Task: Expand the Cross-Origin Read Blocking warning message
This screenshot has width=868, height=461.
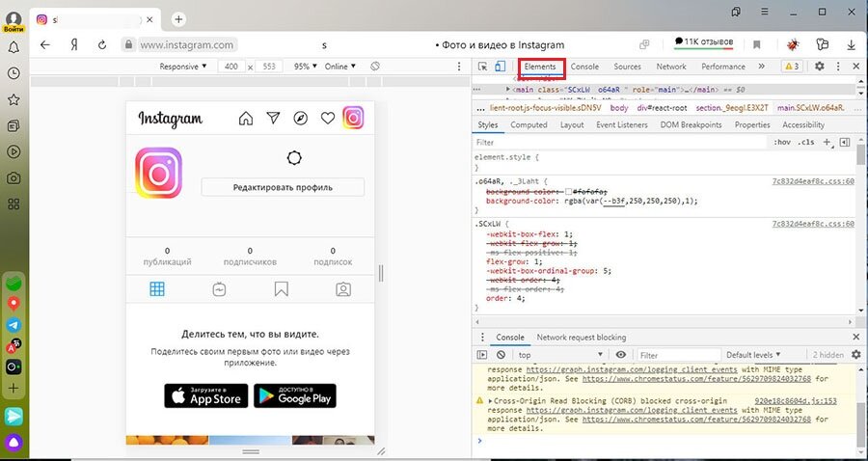Action: point(490,400)
